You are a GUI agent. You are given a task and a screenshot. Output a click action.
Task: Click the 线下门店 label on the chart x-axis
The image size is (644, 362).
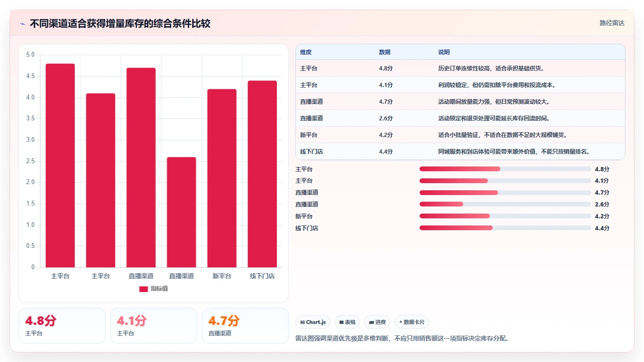pyautogui.click(x=262, y=276)
